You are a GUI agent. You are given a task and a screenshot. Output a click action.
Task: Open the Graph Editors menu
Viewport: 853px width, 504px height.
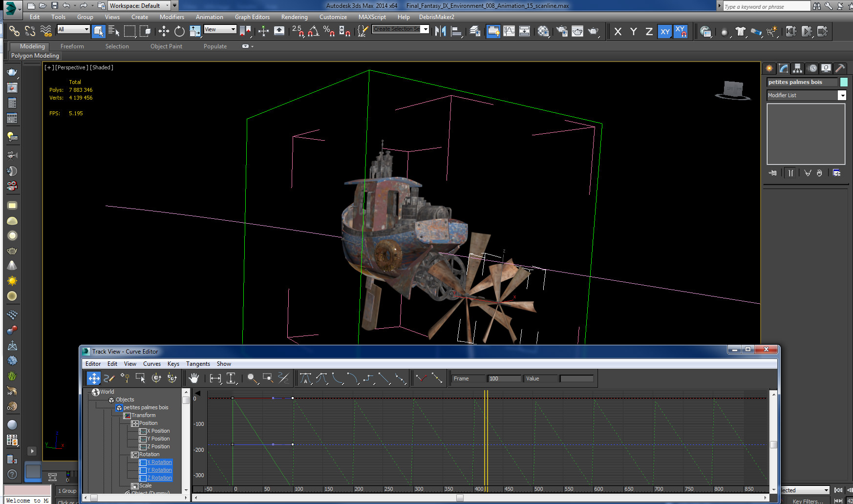pos(252,17)
